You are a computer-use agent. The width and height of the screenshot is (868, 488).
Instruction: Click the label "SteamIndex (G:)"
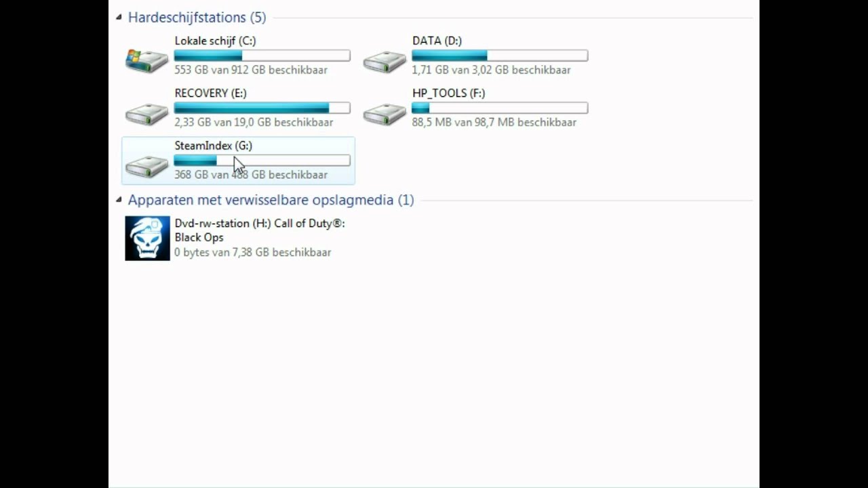213,146
